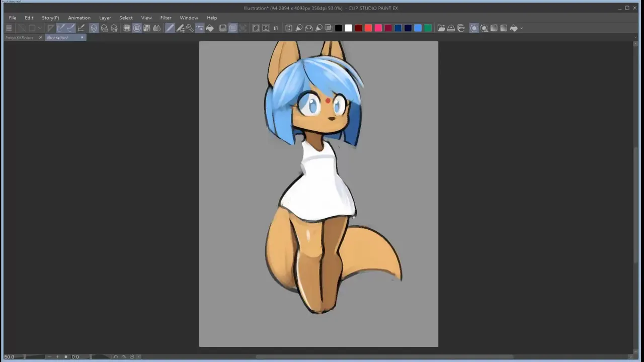Open the hamburger menu in the command bar
This screenshot has height=362, width=644.
9,28
